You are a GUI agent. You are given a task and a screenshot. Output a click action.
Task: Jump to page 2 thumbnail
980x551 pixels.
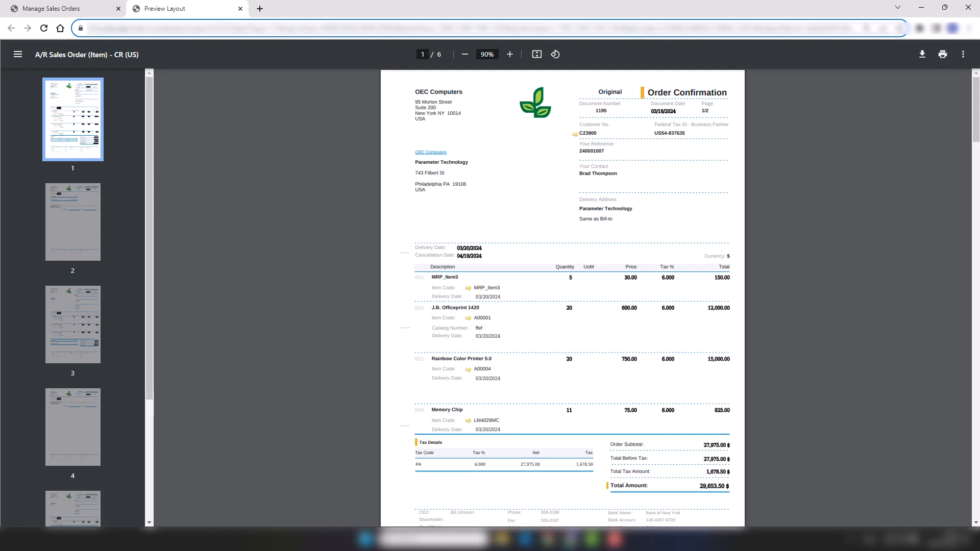[x=73, y=222]
